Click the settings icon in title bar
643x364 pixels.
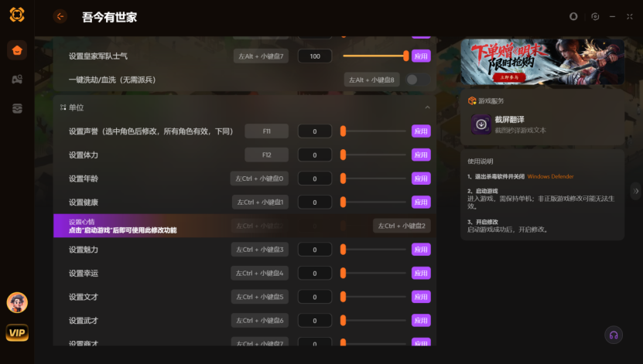(x=595, y=16)
